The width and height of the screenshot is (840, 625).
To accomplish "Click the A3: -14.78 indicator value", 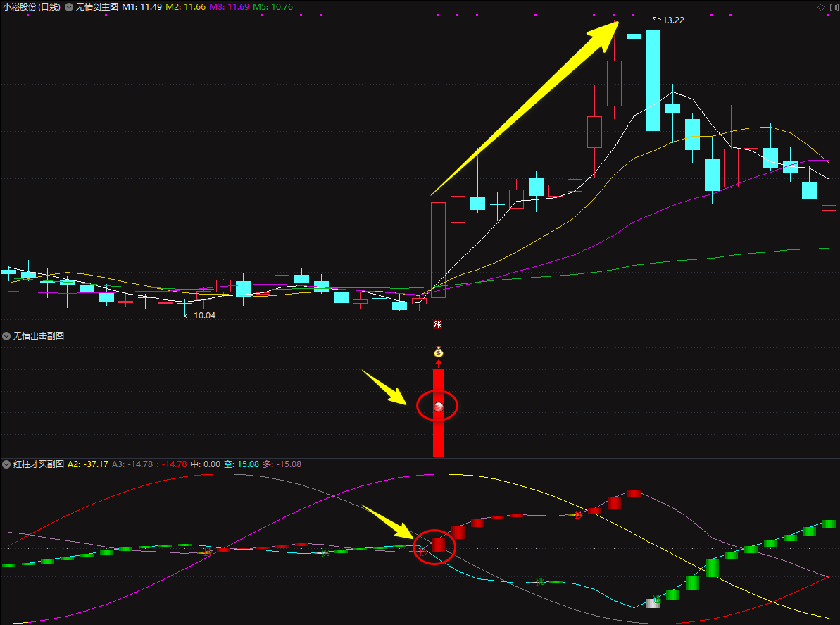I will click(132, 464).
